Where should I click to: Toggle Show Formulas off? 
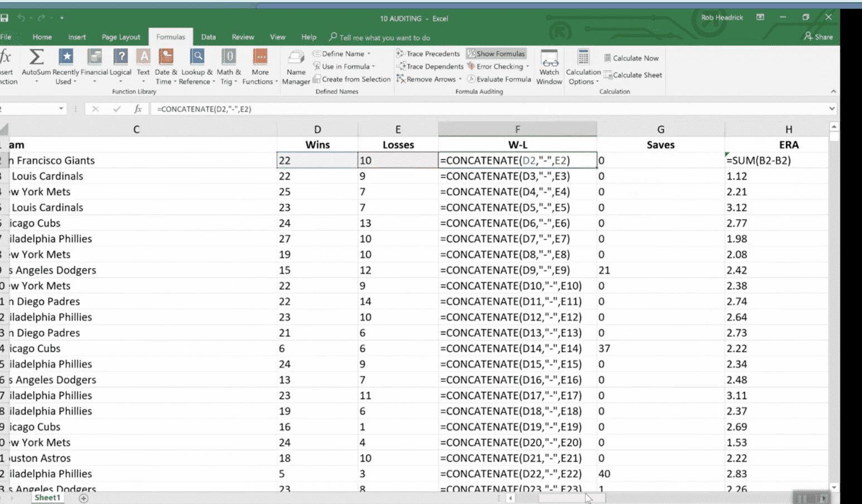tap(496, 54)
